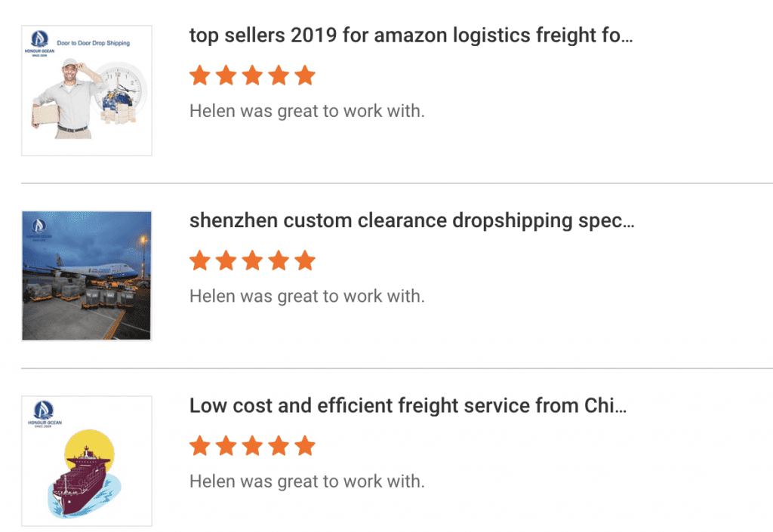Screen dimensions: 773x532
Task: Click fourth star of shenzhen custom clearance rating
Action: click(x=279, y=261)
